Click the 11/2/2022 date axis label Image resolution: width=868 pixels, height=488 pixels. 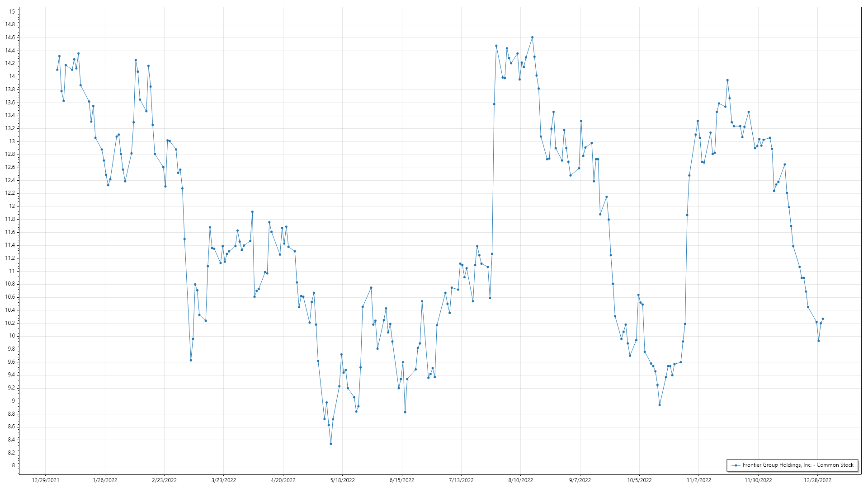click(698, 480)
